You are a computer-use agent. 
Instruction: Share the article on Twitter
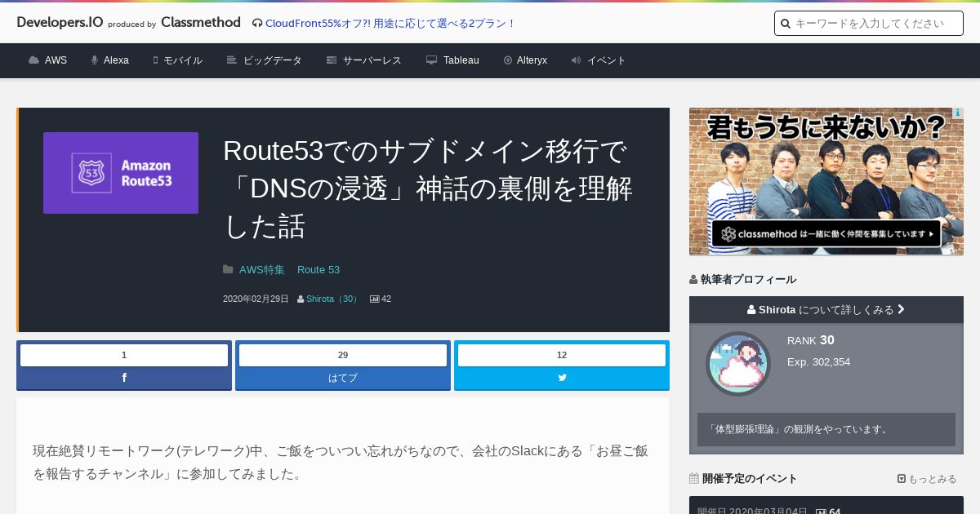click(x=562, y=378)
